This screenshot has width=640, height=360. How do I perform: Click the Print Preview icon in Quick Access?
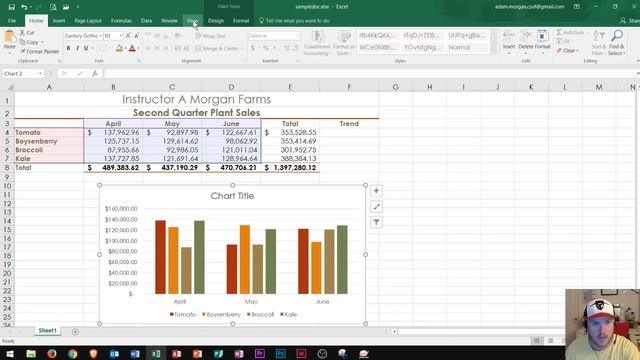tap(53, 7)
